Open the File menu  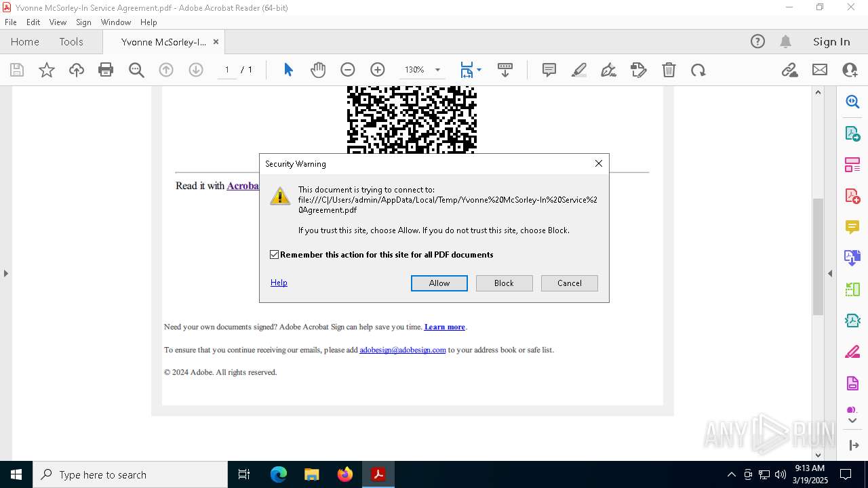click(x=11, y=22)
